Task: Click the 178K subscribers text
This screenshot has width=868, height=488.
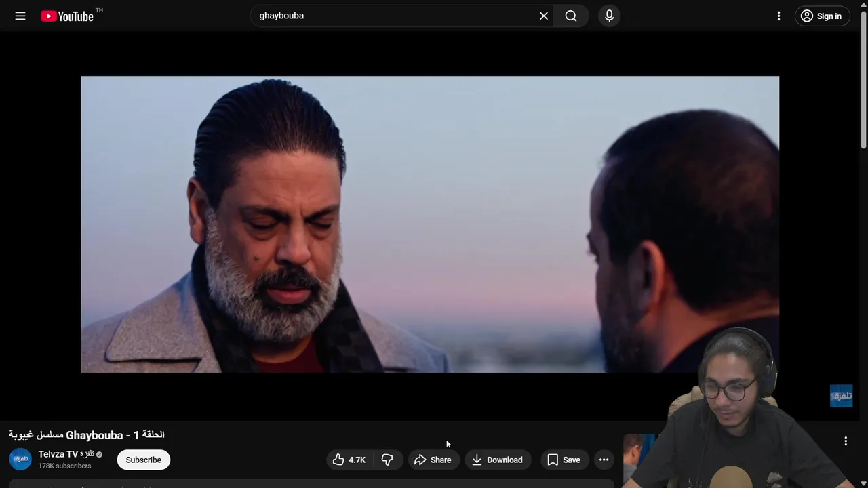Action: (64, 466)
